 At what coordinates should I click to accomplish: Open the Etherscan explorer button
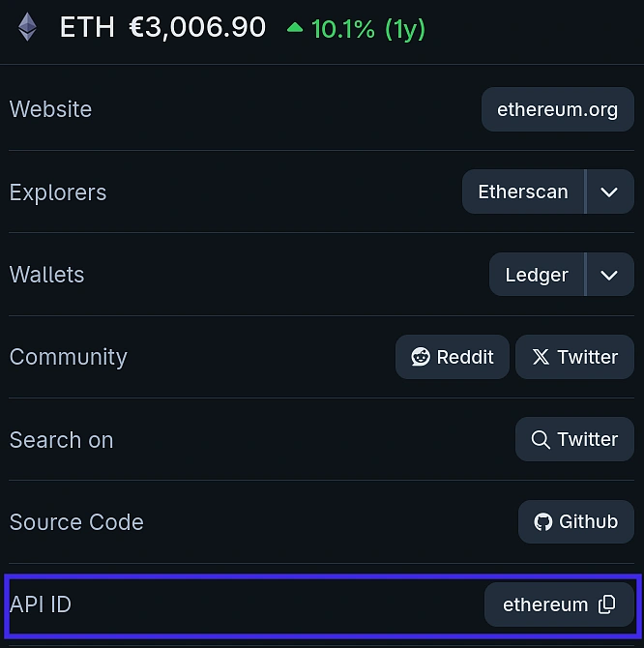click(523, 191)
